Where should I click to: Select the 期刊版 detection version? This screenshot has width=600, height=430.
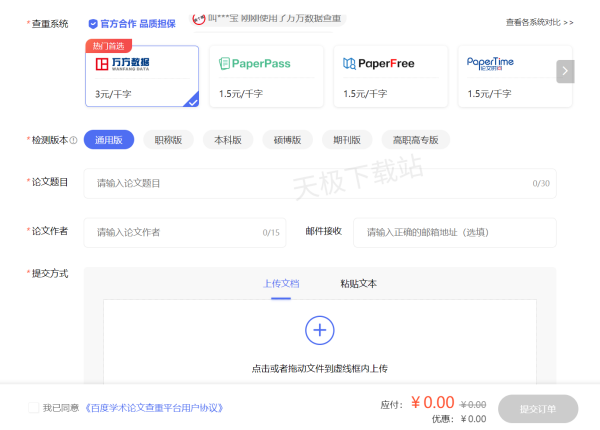[348, 140]
